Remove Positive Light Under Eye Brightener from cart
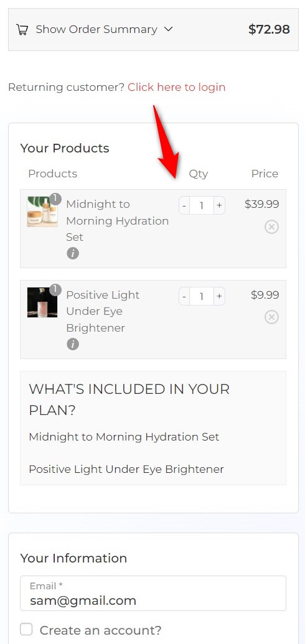This screenshot has height=644, width=305. [271, 317]
